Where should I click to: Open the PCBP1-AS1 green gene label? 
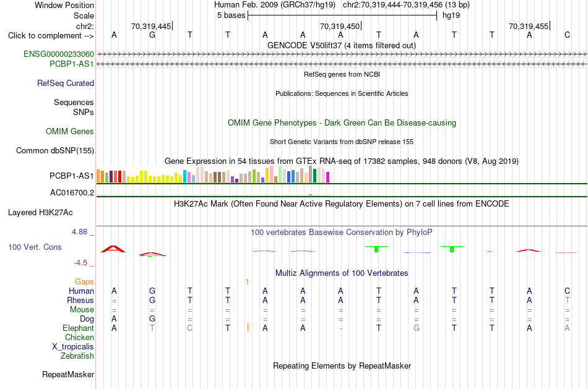72,64
